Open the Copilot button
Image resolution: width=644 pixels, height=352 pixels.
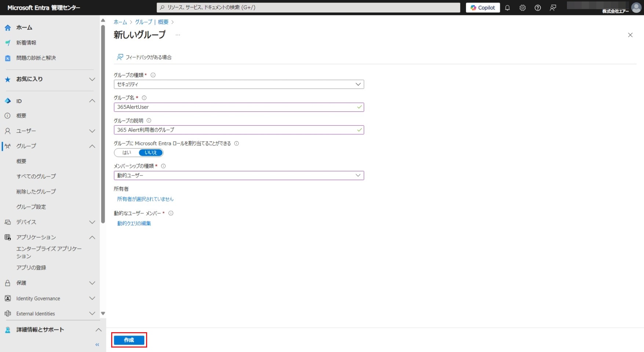pyautogui.click(x=483, y=8)
